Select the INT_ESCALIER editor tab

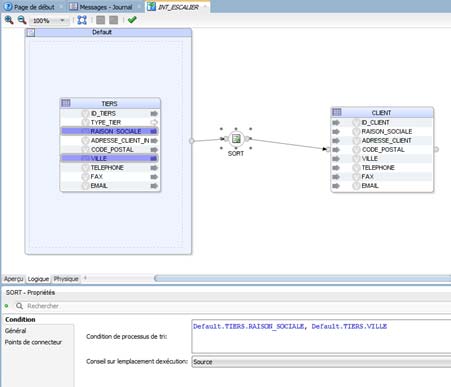click(x=178, y=7)
